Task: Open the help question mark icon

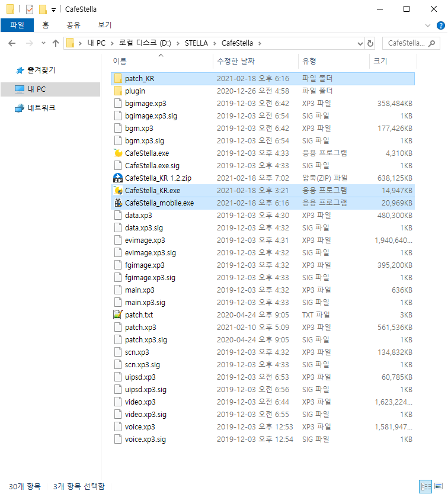Action: [440, 25]
